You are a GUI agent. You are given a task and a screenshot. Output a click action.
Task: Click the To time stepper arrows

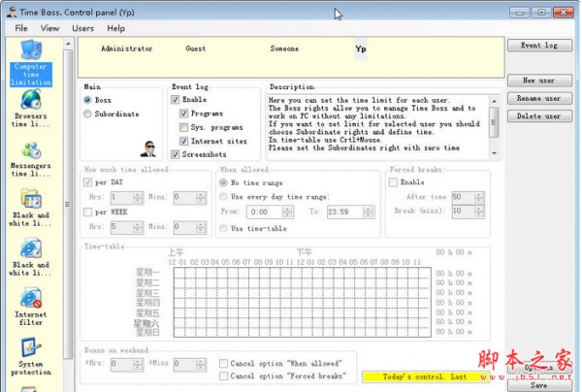pyautogui.click(x=368, y=212)
